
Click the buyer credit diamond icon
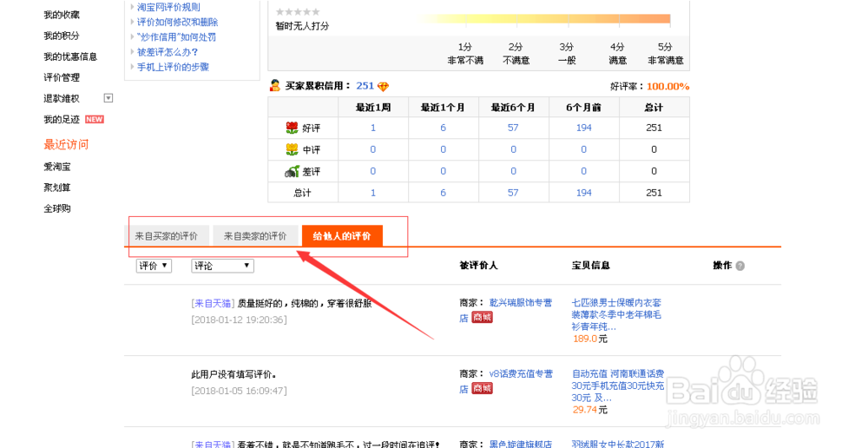[x=383, y=87]
